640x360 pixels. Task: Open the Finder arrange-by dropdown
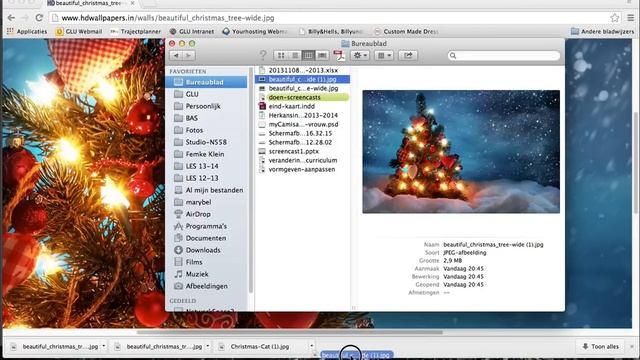click(384, 56)
